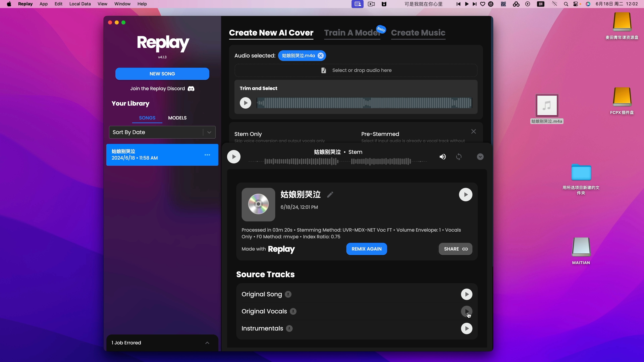The image size is (644, 362).
Task: Select the MAITIAN desktop drive
Action: (x=581, y=251)
